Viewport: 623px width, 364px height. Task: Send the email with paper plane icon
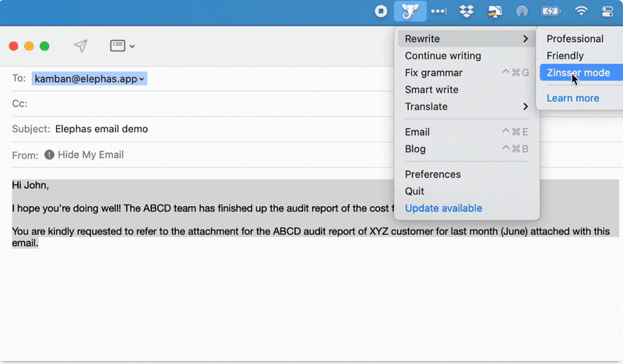point(80,46)
